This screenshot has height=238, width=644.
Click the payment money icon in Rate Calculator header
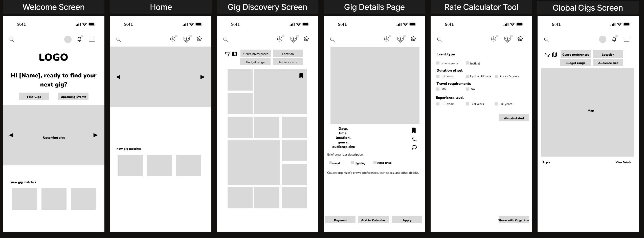tap(507, 39)
